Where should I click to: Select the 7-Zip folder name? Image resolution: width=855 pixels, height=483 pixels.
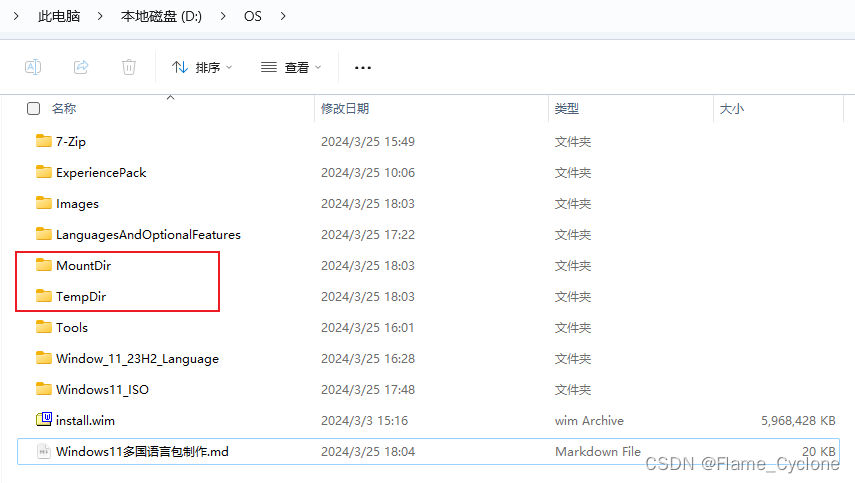[x=71, y=142]
